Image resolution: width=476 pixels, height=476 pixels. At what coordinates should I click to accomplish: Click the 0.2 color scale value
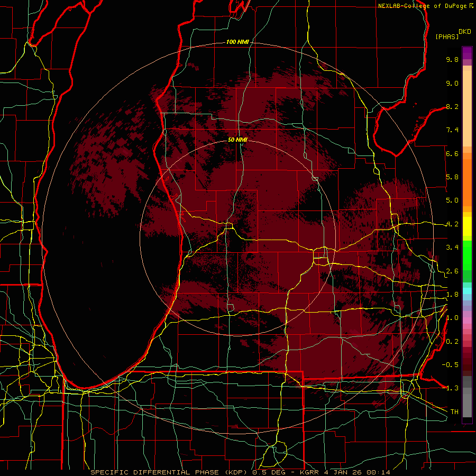[x=452, y=342]
